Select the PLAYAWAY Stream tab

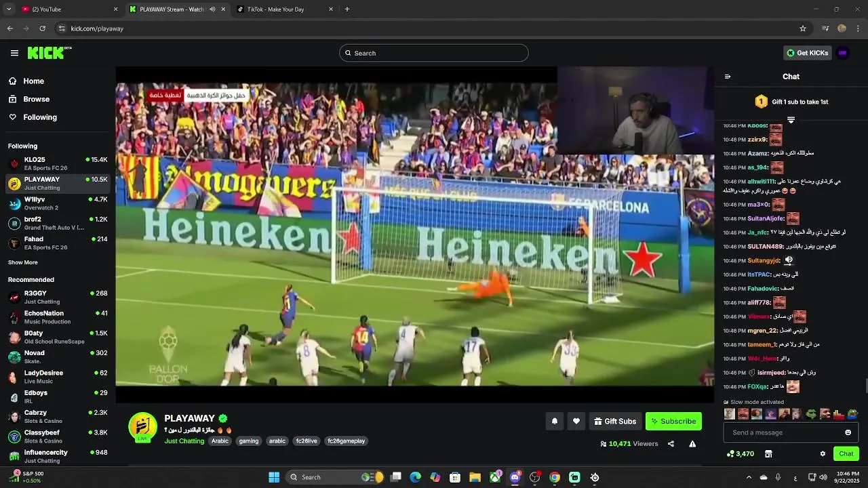click(x=176, y=9)
